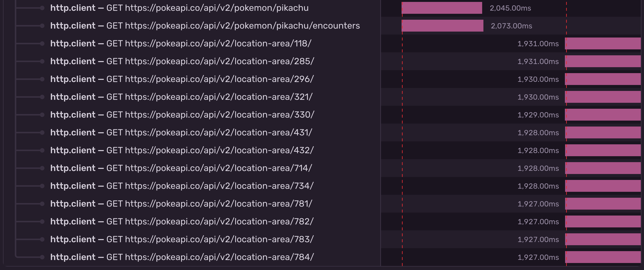Click the 2,045.00ms duration bar
The height and width of the screenshot is (270, 644).
[442, 8]
